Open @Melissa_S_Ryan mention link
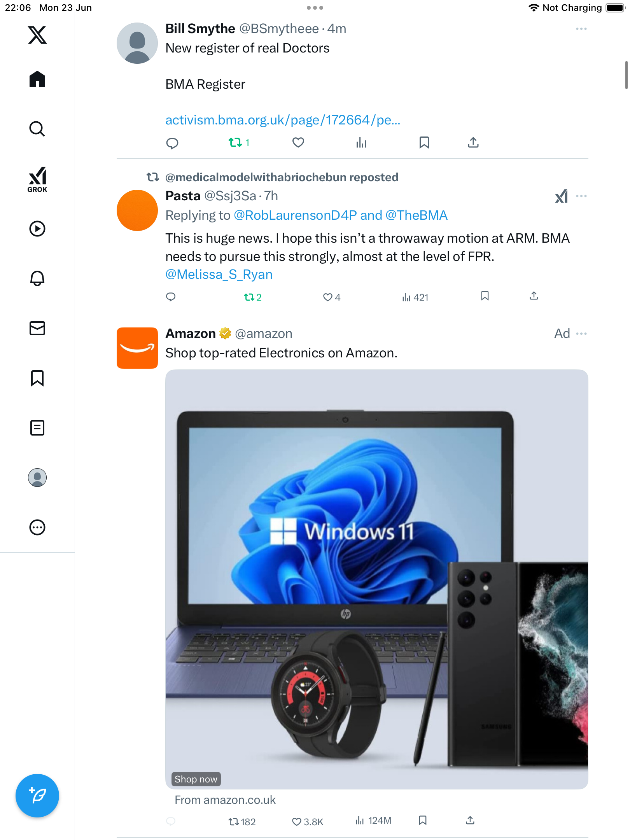The width and height of the screenshot is (630, 840). 219,275
